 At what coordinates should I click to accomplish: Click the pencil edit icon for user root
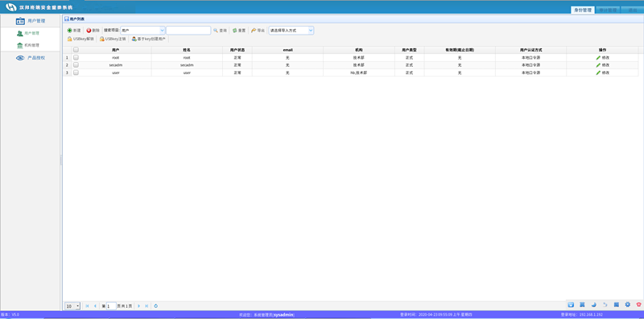[x=598, y=57]
